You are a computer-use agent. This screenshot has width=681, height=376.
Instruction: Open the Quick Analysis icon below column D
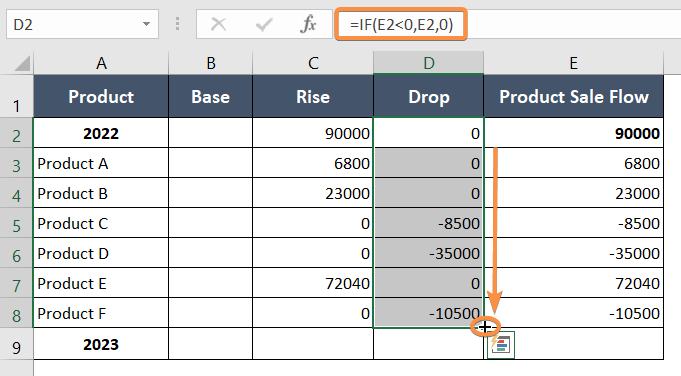(501, 345)
